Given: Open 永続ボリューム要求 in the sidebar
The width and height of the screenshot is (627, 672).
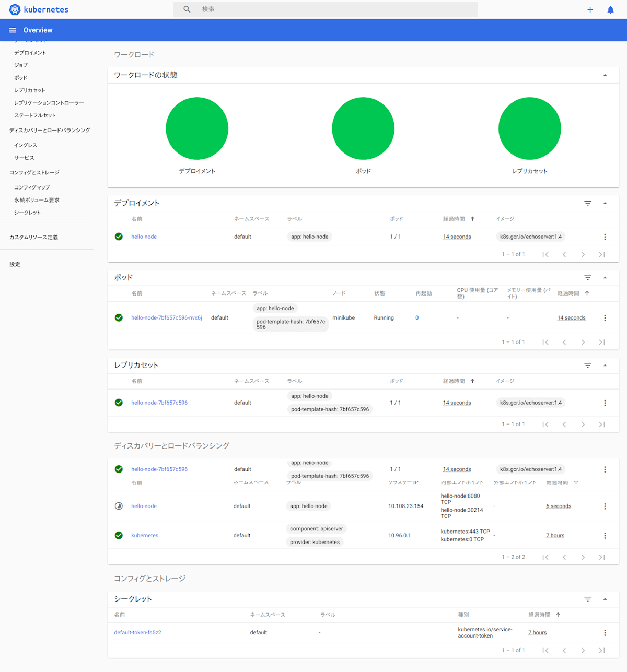Looking at the screenshot, I should [37, 200].
